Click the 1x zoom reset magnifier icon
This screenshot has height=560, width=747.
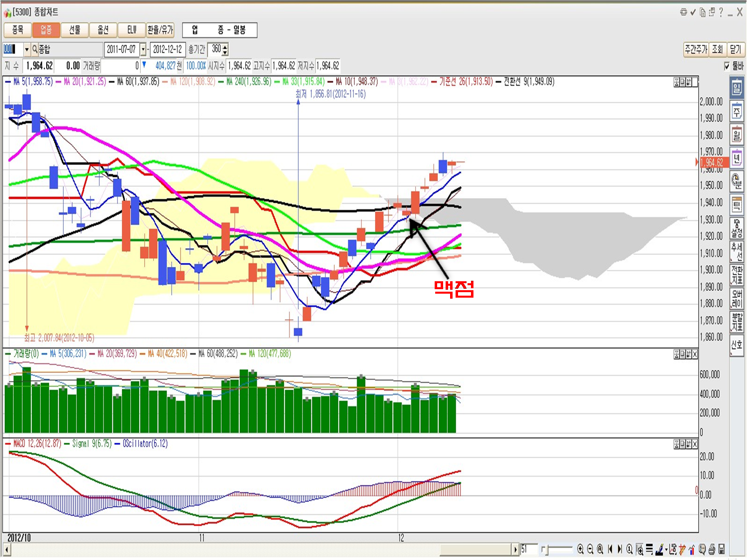pos(630,549)
